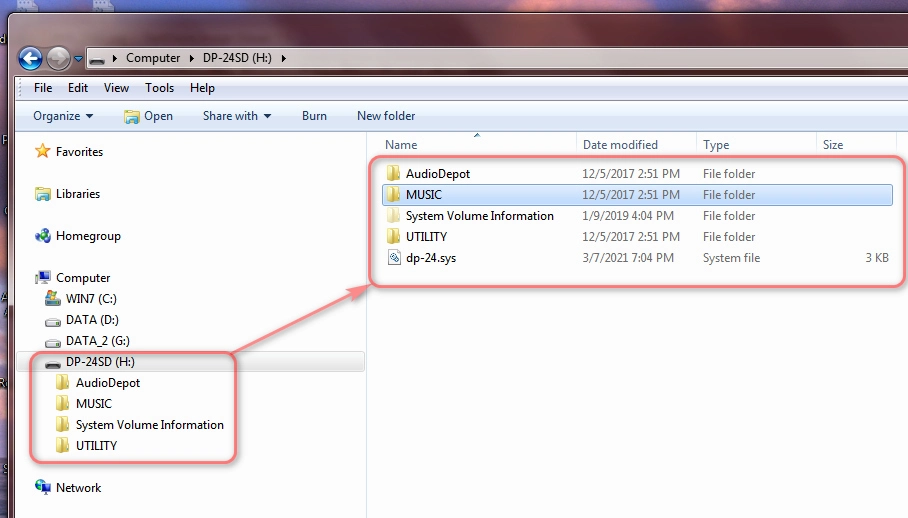Viewport: 908px width, 518px height.
Task: Select the Libraries icon in sidebar
Action: click(42, 194)
